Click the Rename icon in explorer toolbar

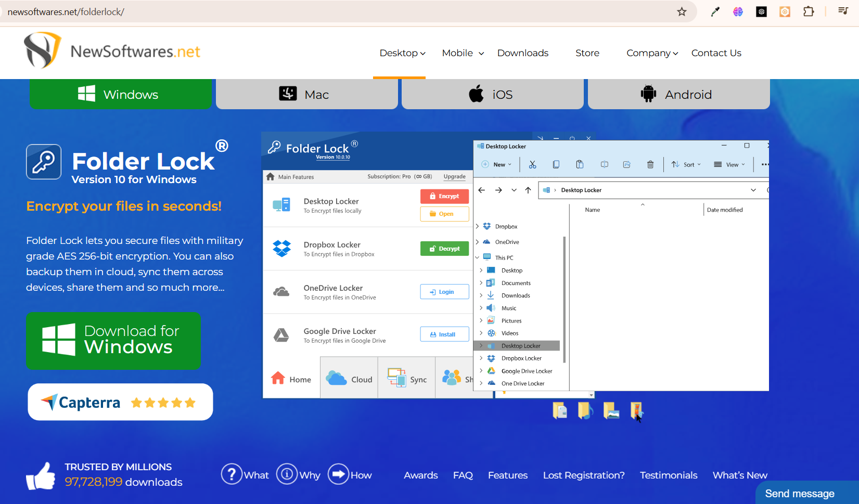[604, 164]
